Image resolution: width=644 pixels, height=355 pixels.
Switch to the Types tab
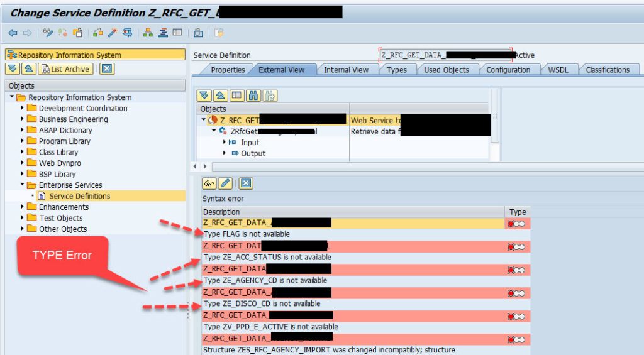pyautogui.click(x=396, y=70)
